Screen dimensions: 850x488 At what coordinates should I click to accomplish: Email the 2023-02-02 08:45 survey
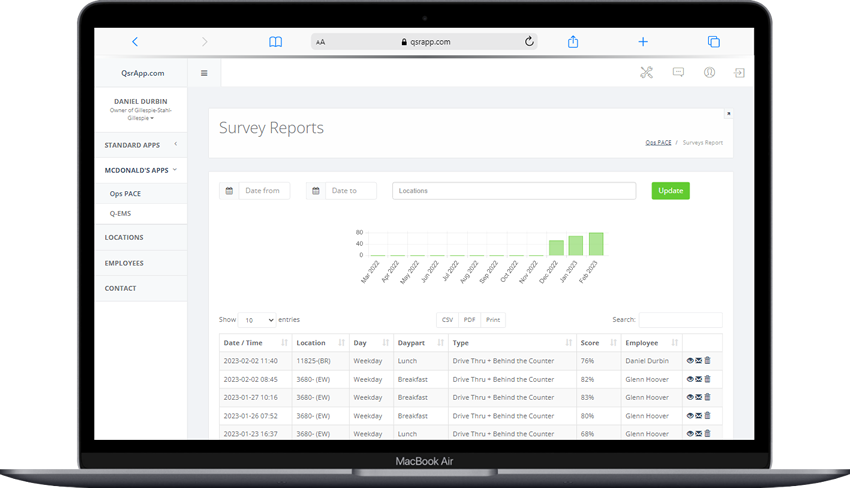[699, 379]
